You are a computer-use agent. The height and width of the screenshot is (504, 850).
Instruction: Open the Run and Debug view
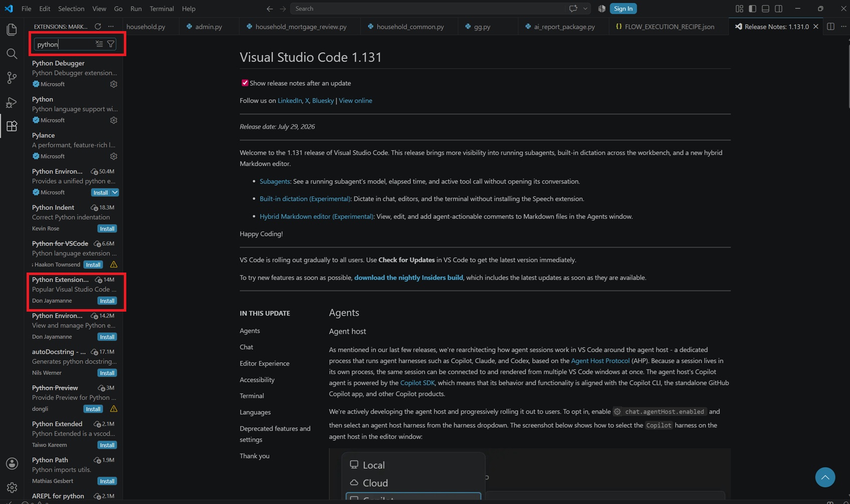[12, 102]
